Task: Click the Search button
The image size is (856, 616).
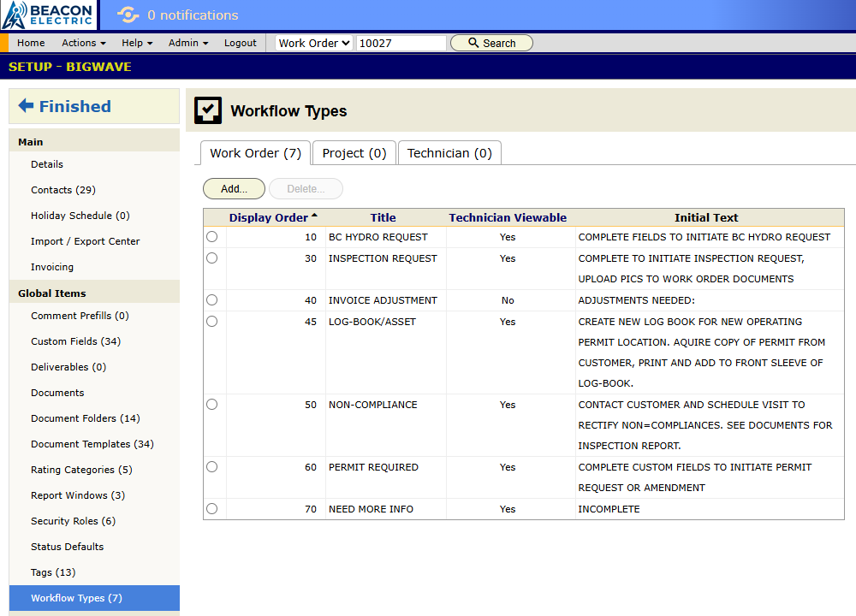Action: point(491,43)
